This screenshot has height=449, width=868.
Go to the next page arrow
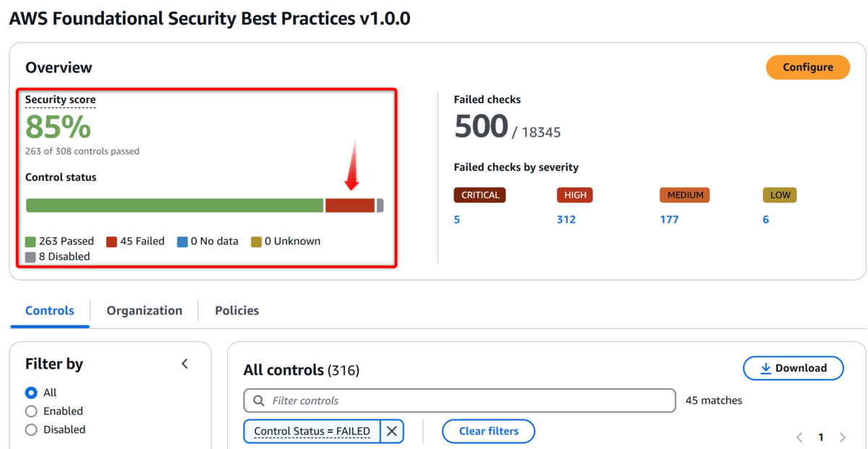[x=842, y=437]
